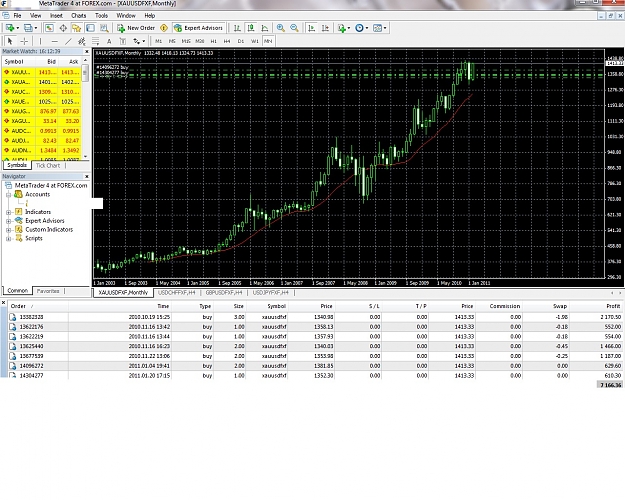625x500 pixels.
Task: Select the Cursor arrow tool
Action: (x=10, y=41)
